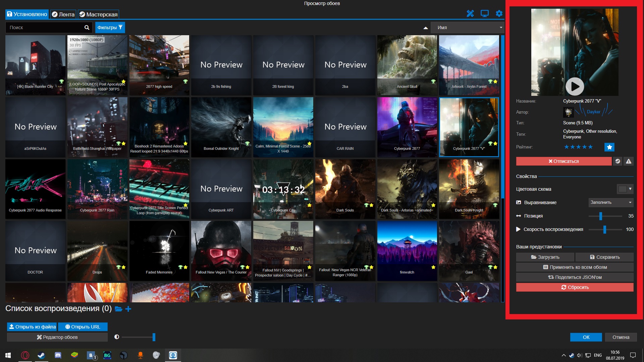Click Открыть URL button
Screen dimensions: 644x362
(x=83, y=327)
